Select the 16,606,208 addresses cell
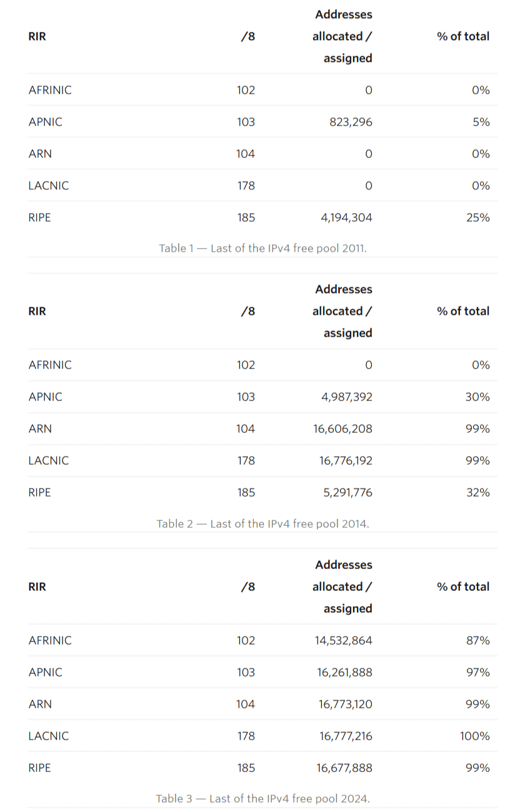525x812 pixels. click(342, 428)
